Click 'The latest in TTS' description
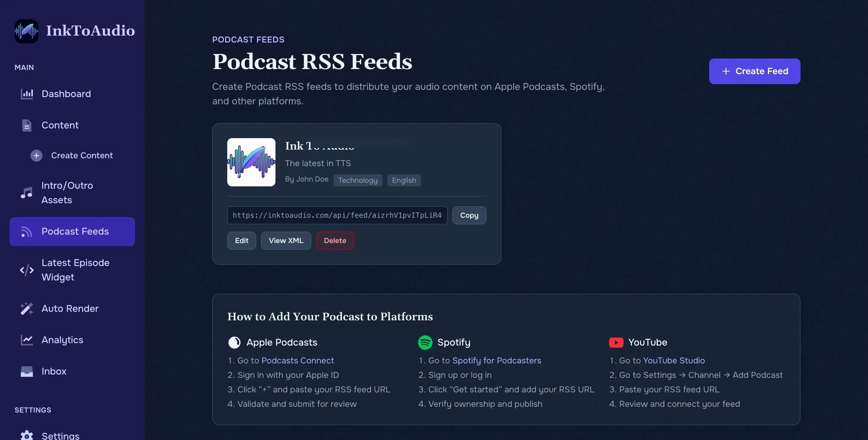Screen dimensions: 868x440 (x=318, y=163)
